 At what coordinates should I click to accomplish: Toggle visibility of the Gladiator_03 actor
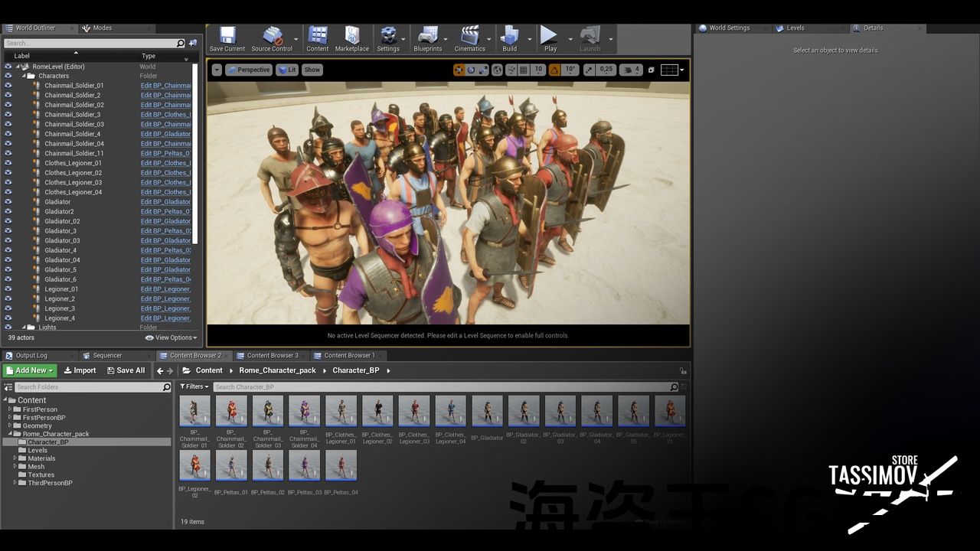coord(8,241)
